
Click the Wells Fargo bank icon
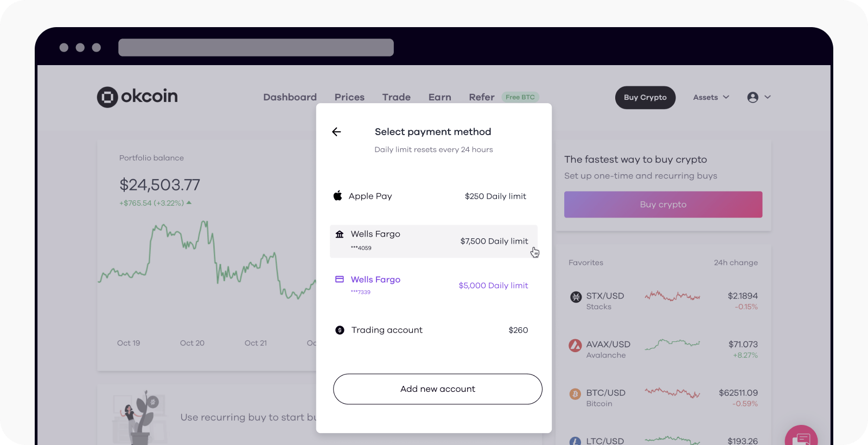pos(340,234)
